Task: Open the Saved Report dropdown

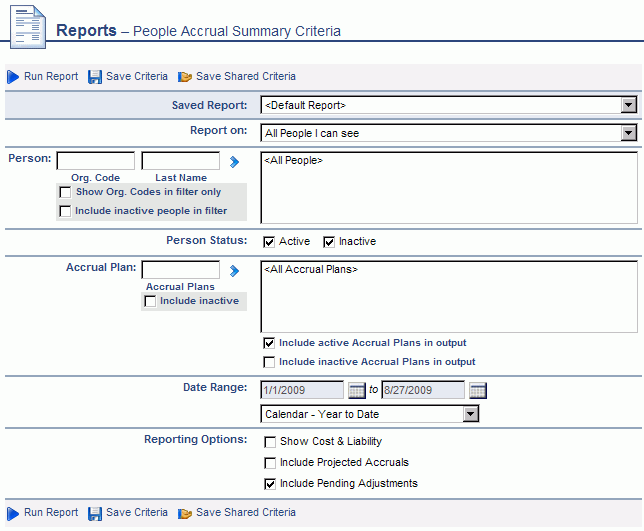Action: click(628, 105)
